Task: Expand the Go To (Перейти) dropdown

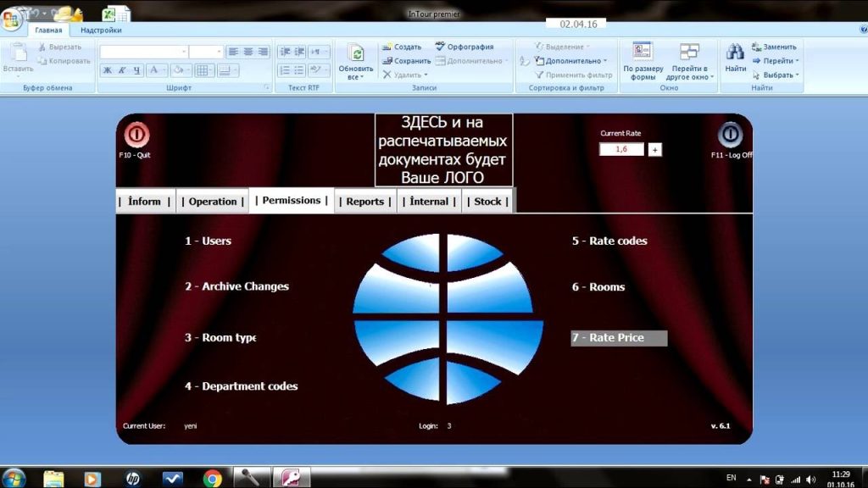Action: click(797, 61)
